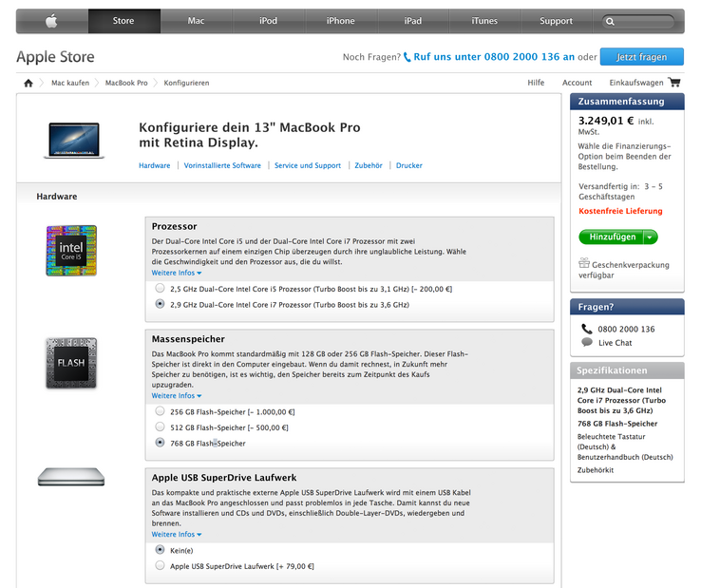
Task: Open the iPhone tab
Action: click(341, 21)
